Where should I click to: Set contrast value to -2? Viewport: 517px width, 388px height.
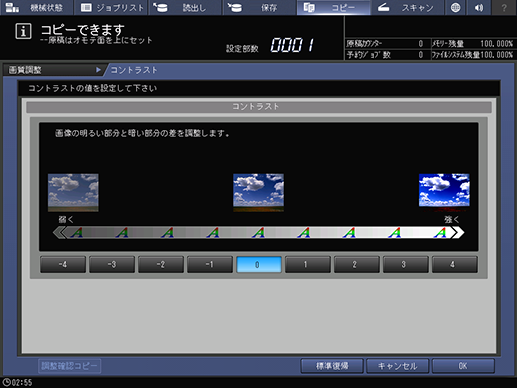coord(161,265)
